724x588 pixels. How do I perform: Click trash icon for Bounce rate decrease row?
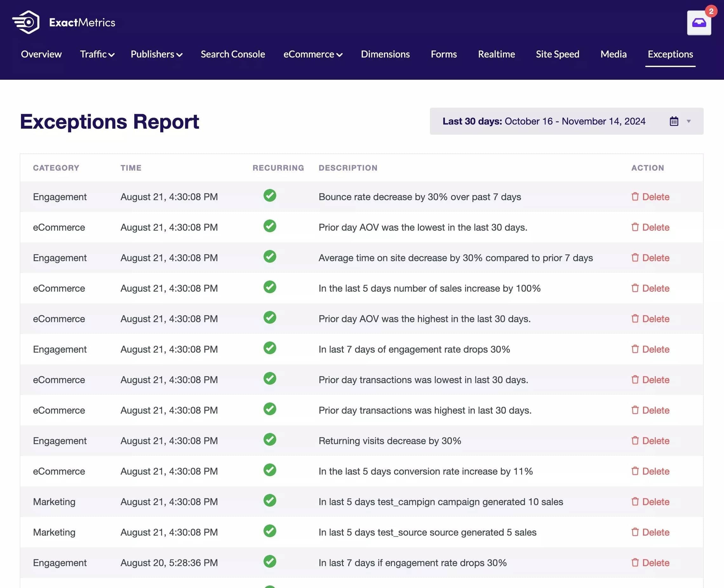click(635, 197)
